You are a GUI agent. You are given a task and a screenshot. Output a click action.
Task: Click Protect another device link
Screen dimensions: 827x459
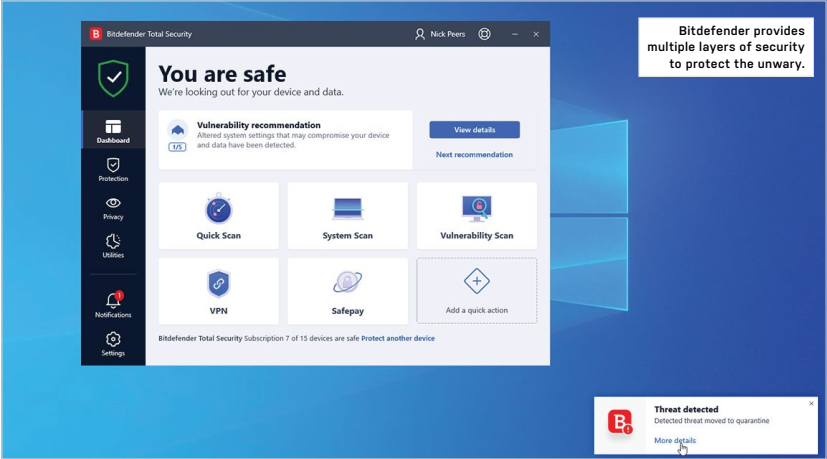pos(398,338)
